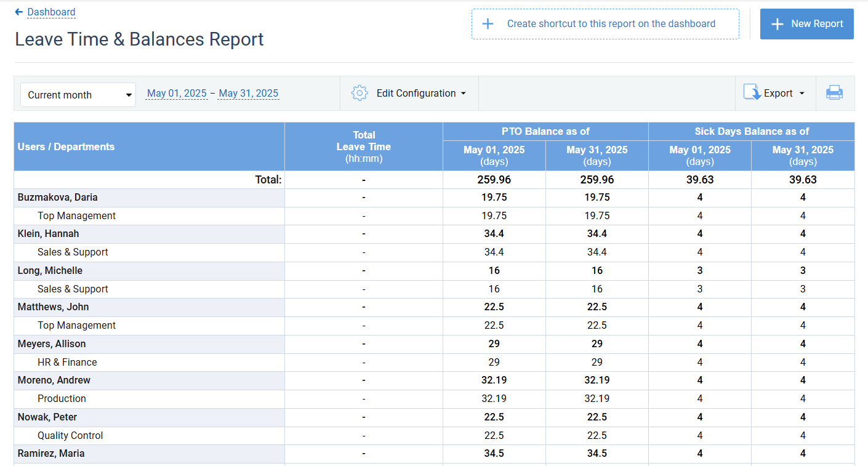
Task: Click the plus icon in the shortcut box
Action: pyautogui.click(x=488, y=24)
